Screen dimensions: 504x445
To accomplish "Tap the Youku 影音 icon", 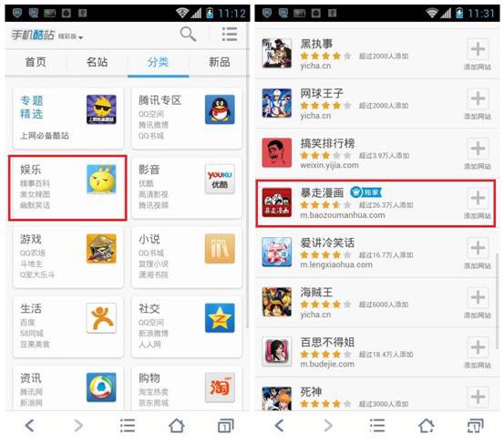I will (x=220, y=179).
